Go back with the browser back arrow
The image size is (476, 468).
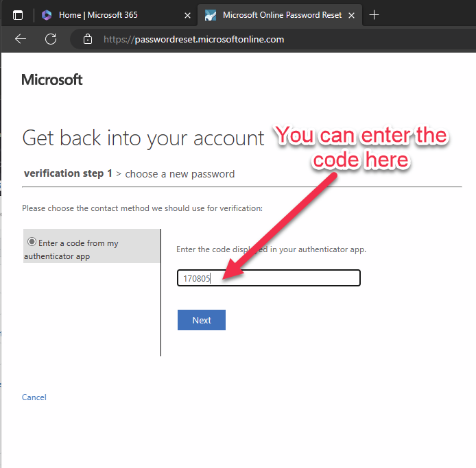(21, 39)
